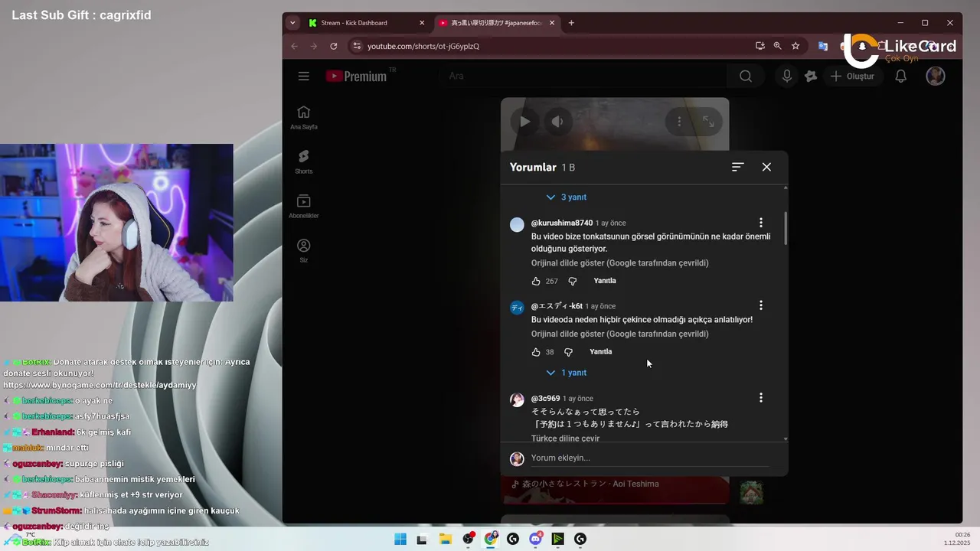Image resolution: width=980 pixels, height=551 pixels.
Task: Click Yanıtla under @kurushima8740's comment
Action: pyautogui.click(x=605, y=281)
